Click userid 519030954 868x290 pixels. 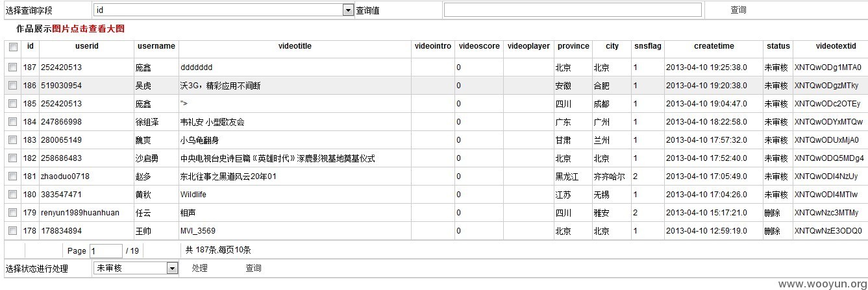(x=62, y=86)
